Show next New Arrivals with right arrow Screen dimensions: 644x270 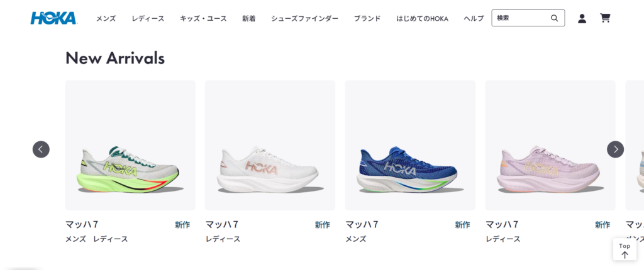pyautogui.click(x=615, y=149)
